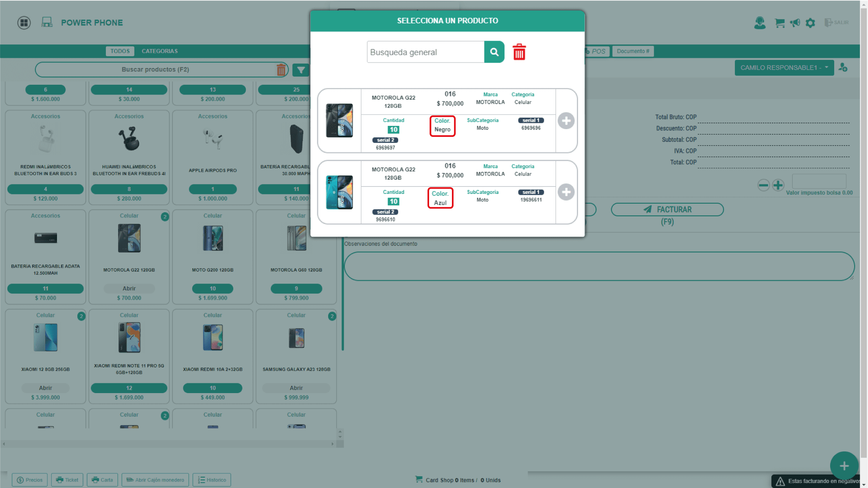
Task: Clear product search with orange trash icon
Action: pos(281,70)
